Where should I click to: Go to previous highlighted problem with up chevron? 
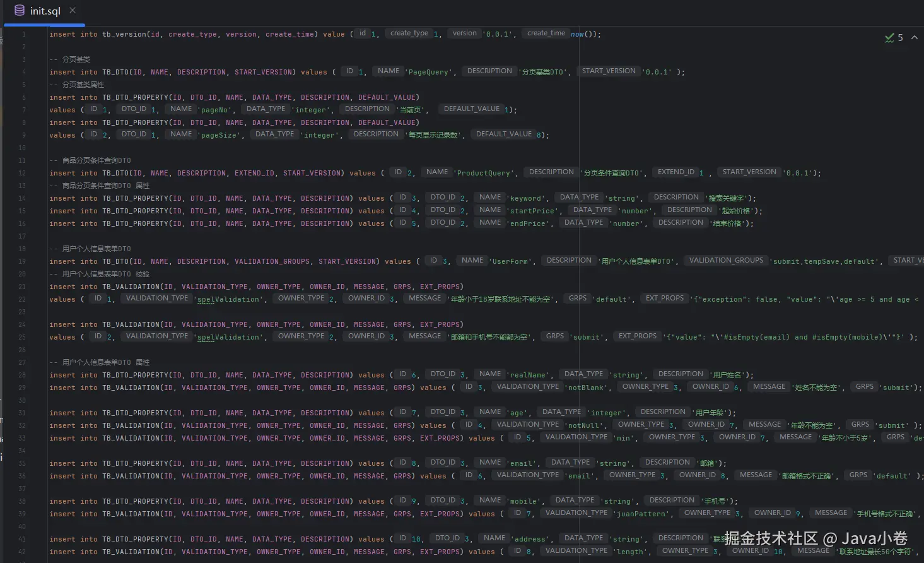point(914,38)
